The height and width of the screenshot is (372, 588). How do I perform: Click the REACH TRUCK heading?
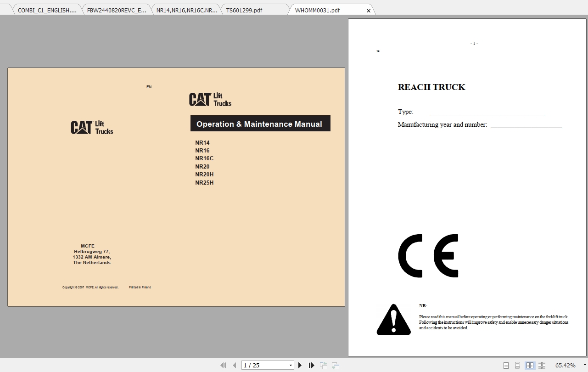[x=431, y=87]
